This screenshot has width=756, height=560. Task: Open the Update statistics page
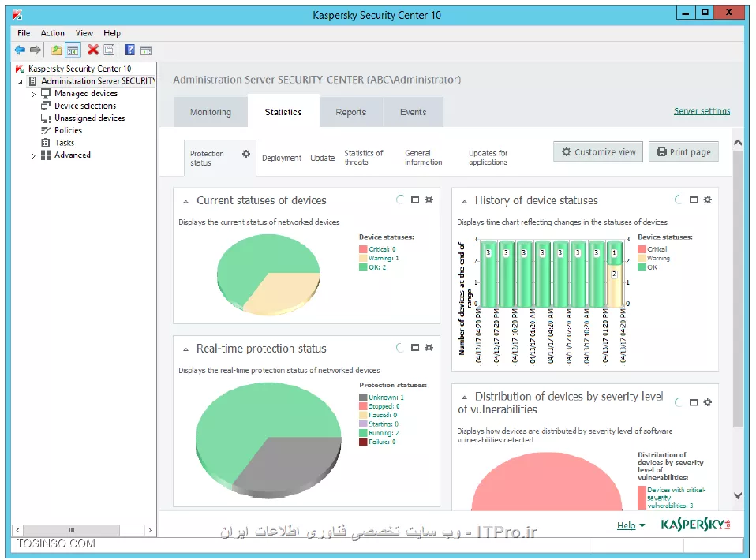[323, 158]
